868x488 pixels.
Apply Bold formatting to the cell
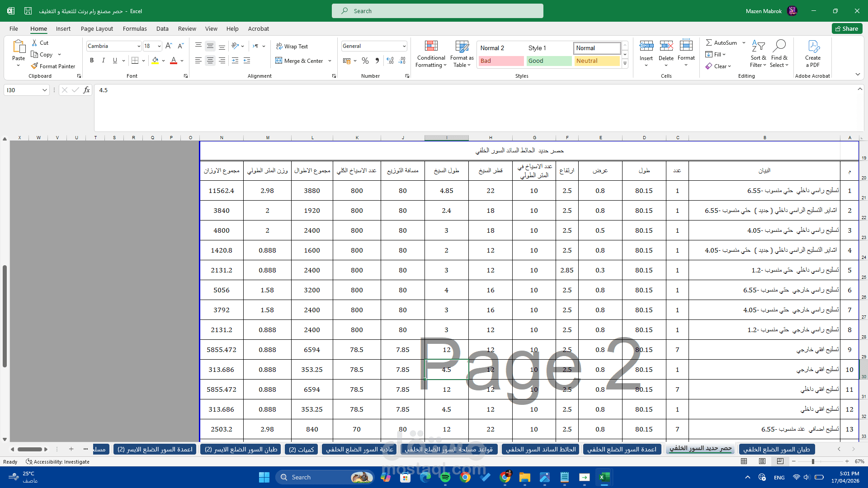[x=92, y=60]
